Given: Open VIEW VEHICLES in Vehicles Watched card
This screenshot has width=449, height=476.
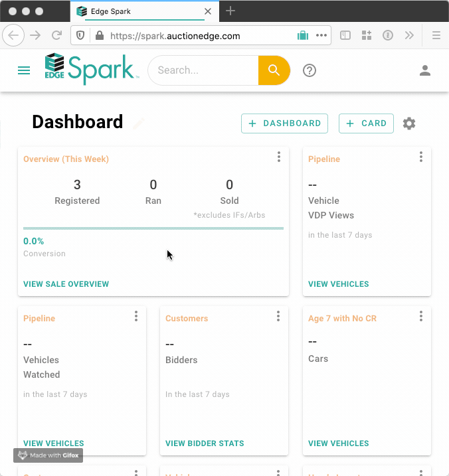Looking at the screenshot, I should tap(54, 443).
